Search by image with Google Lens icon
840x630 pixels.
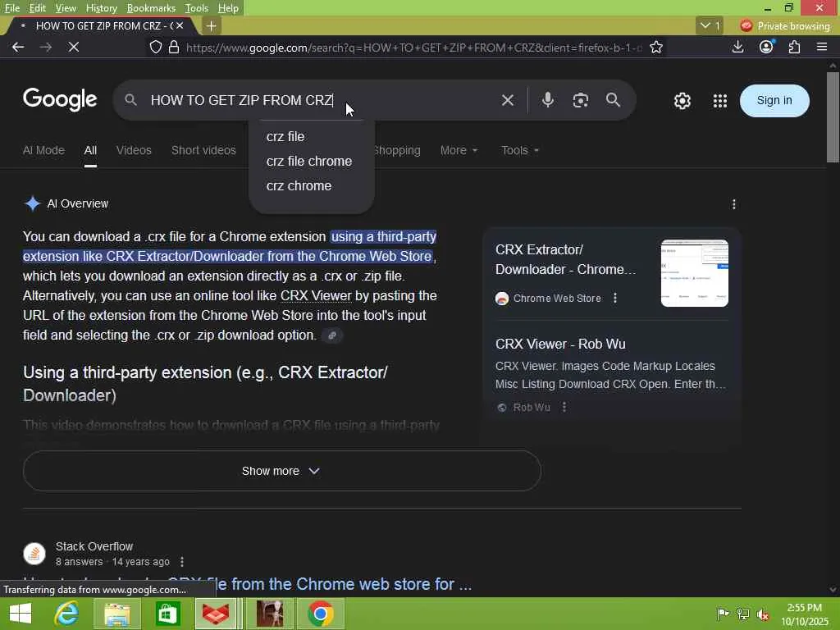(581, 100)
